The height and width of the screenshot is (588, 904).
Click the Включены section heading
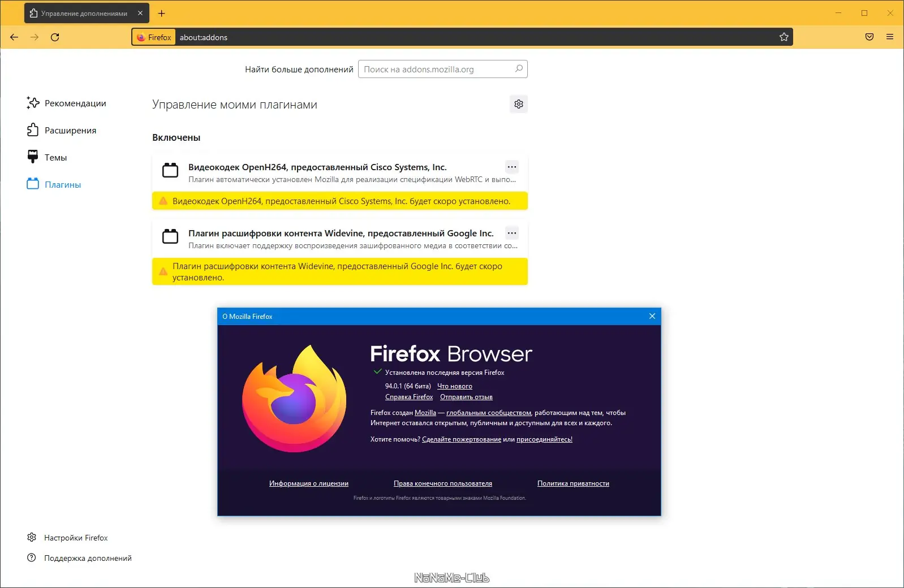pos(177,137)
